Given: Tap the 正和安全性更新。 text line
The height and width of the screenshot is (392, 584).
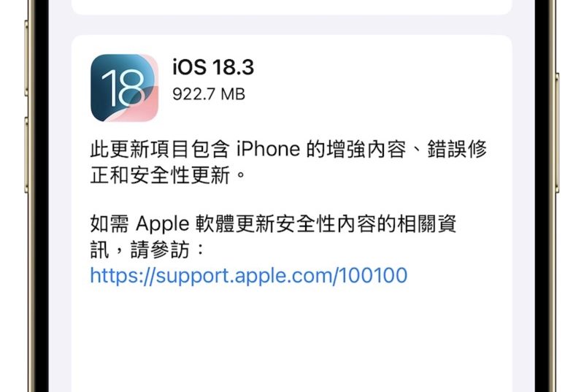Looking at the screenshot, I should 169,175.
